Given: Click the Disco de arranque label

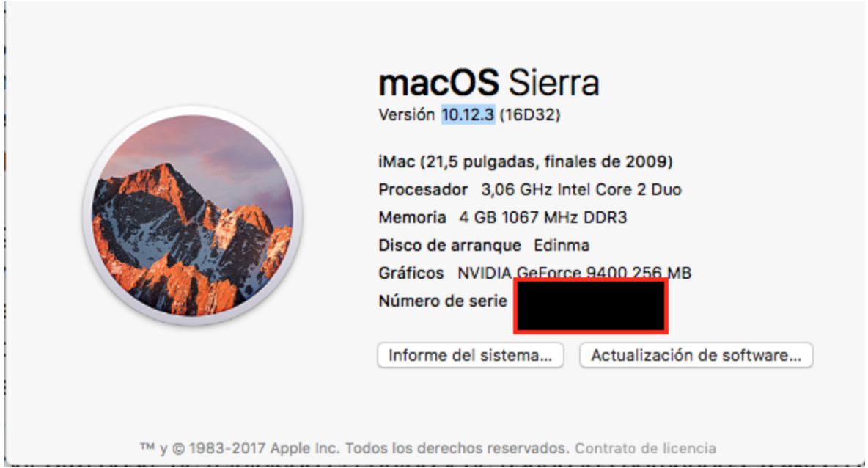Looking at the screenshot, I should [x=449, y=245].
